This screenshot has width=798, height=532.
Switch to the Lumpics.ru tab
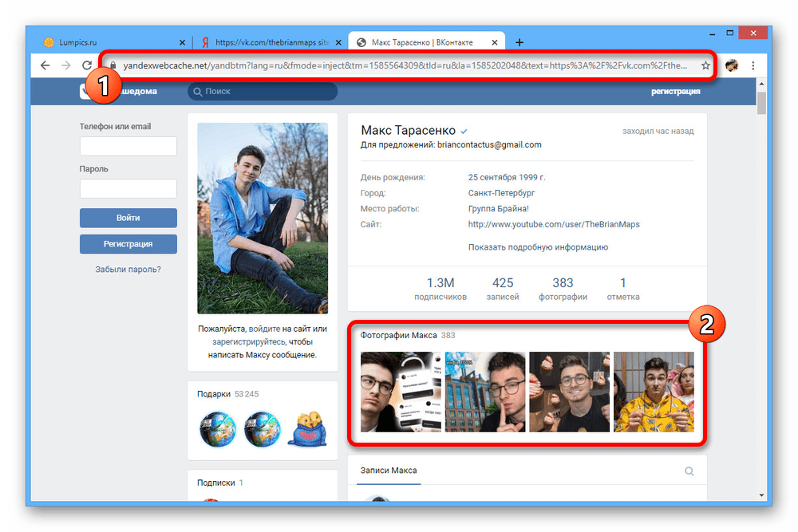click(x=114, y=43)
